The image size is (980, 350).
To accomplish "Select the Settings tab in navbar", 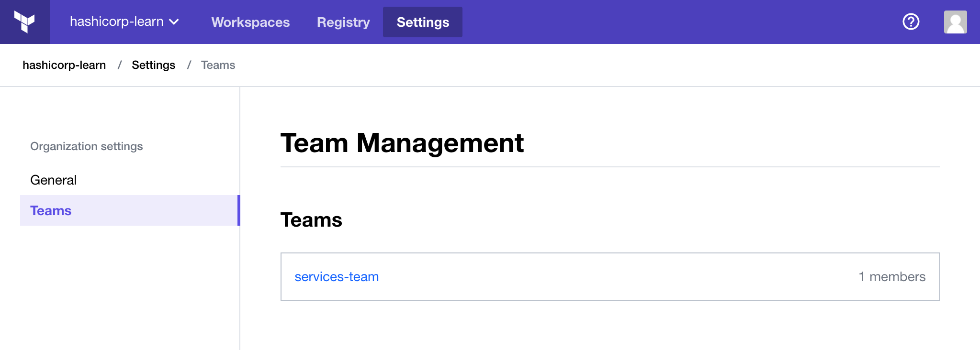I will pos(423,22).
